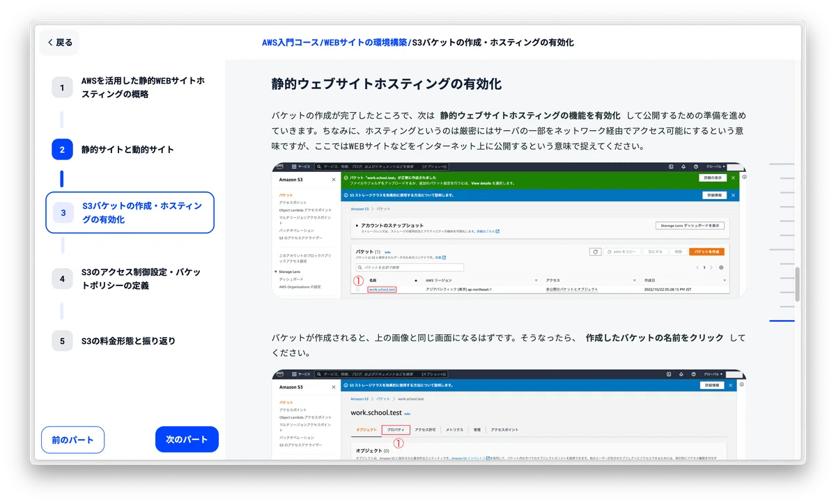This screenshot has width=836, height=504.
Task: Advance to the next part with 次のパート
Action: coord(187,440)
